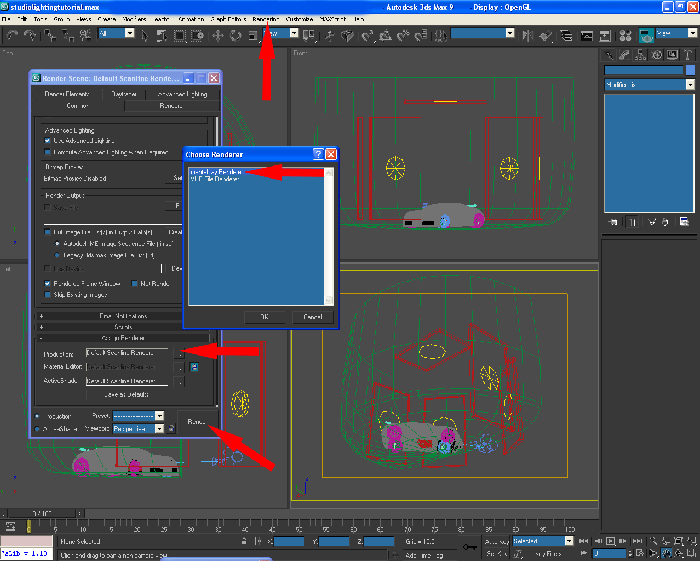Click the Select Object arrow tool
This screenshot has height=561, width=700.
pyautogui.click(x=146, y=34)
